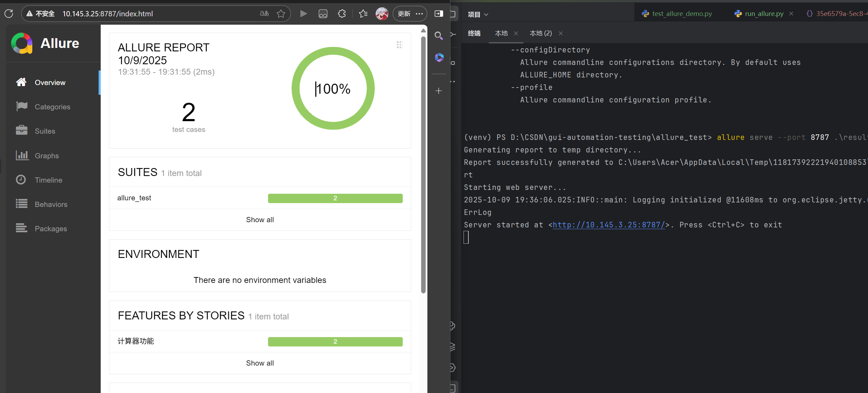Click widget drag handle on report card
Image resolution: width=868 pixels, height=393 pixels.
(399, 45)
